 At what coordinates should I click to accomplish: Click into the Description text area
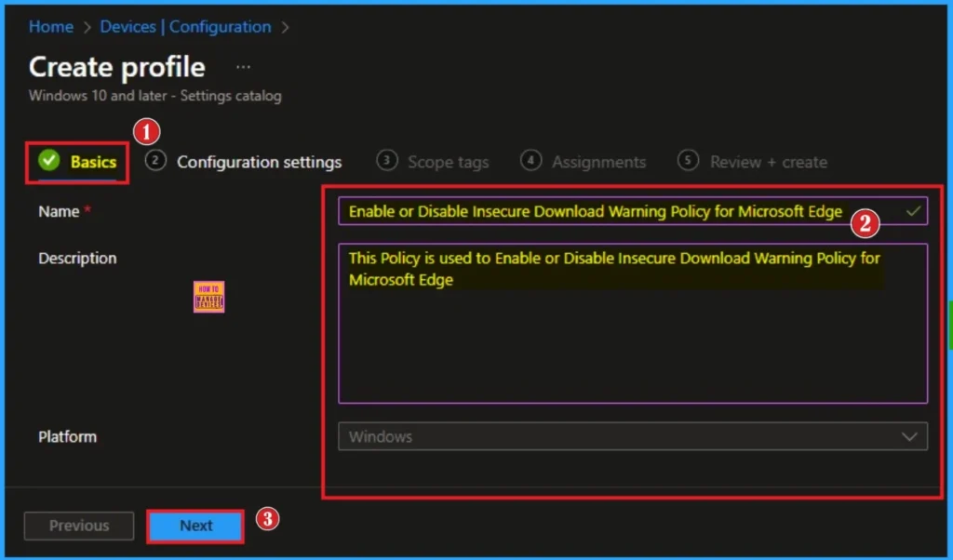pos(633,324)
